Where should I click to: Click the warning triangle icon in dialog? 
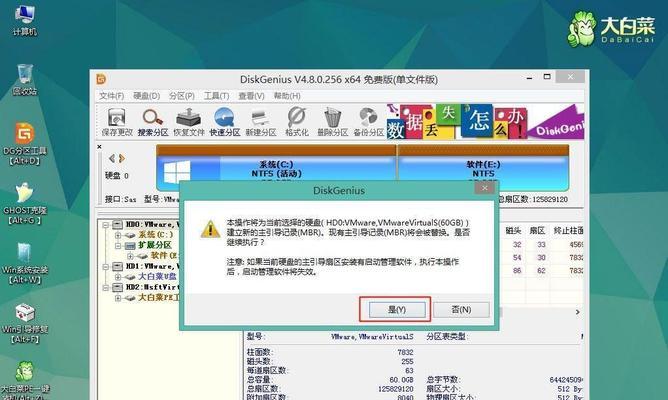pyautogui.click(x=210, y=229)
